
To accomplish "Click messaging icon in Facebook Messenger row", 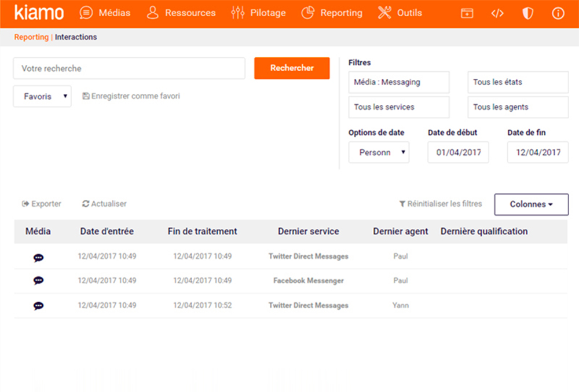I will (x=38, y=281).
